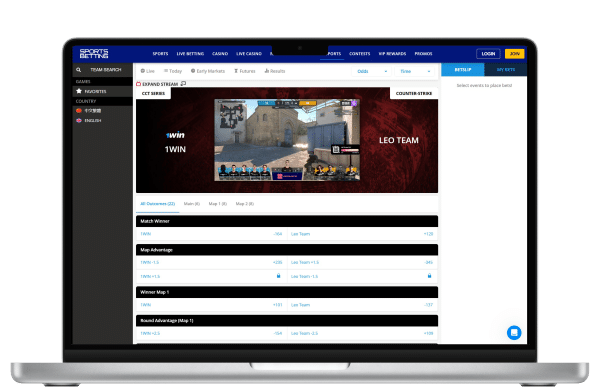This screenshot has width=600, height=390.
Task: Click the LEO TEAM name on banner
Action: pos(399,140)
